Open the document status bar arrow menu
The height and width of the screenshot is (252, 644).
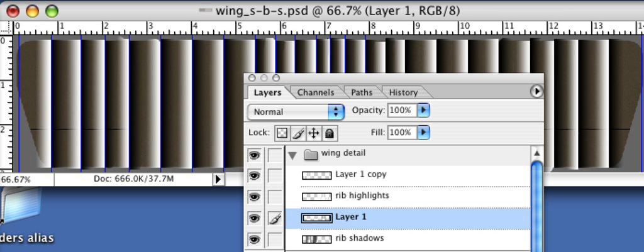(218, 179)
